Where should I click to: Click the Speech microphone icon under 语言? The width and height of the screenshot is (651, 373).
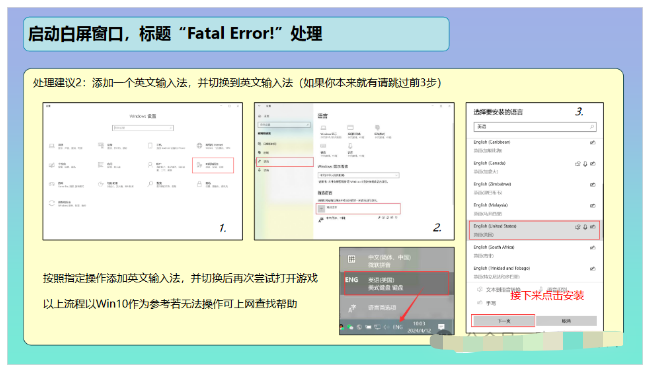pyautogui.click(x=350, y=147)
